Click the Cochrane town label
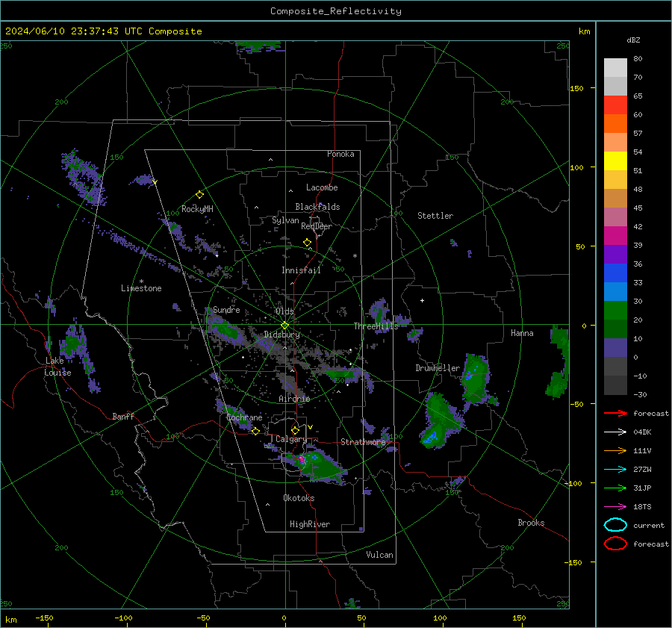Viewport: 672px width, 628px height. pos(244,417)
